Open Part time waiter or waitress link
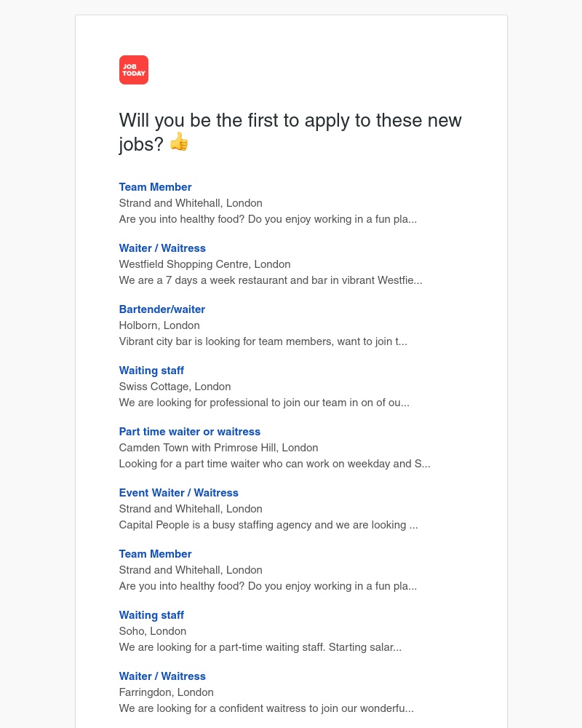This screenshot has height=728, width=582. click(189, 432)
